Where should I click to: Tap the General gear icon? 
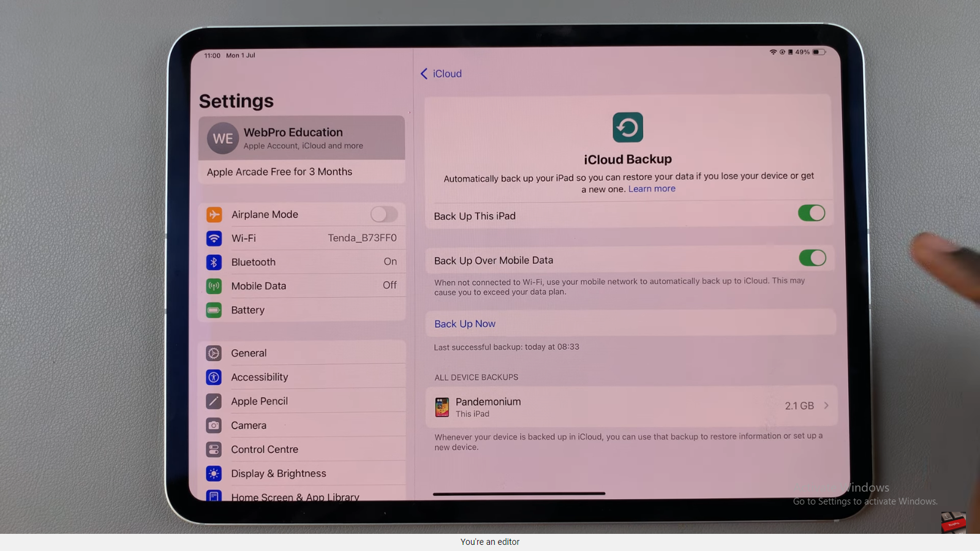coord(214,353)
